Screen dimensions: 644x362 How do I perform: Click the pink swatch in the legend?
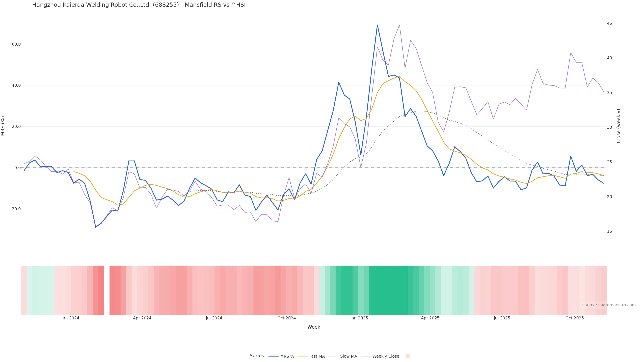point(408,356)
